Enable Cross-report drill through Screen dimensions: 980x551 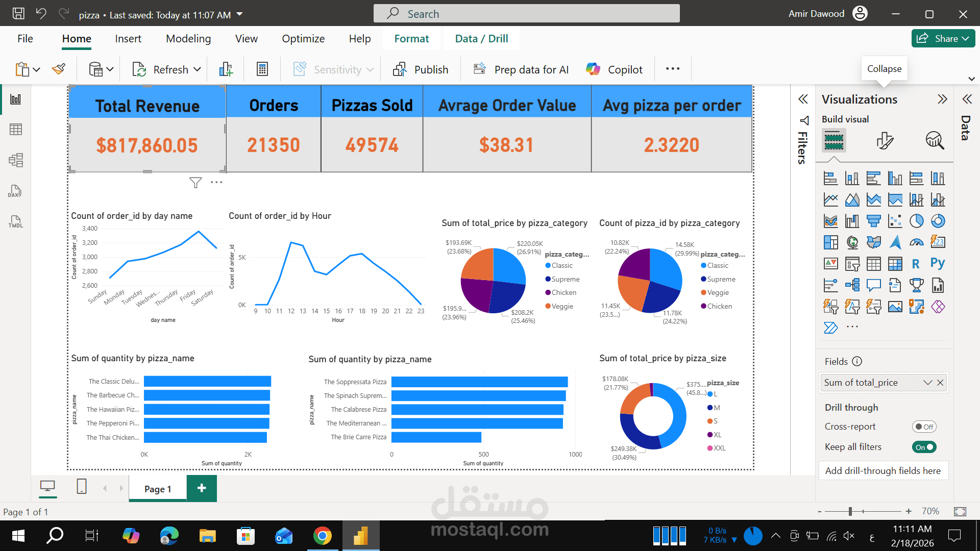924,427
